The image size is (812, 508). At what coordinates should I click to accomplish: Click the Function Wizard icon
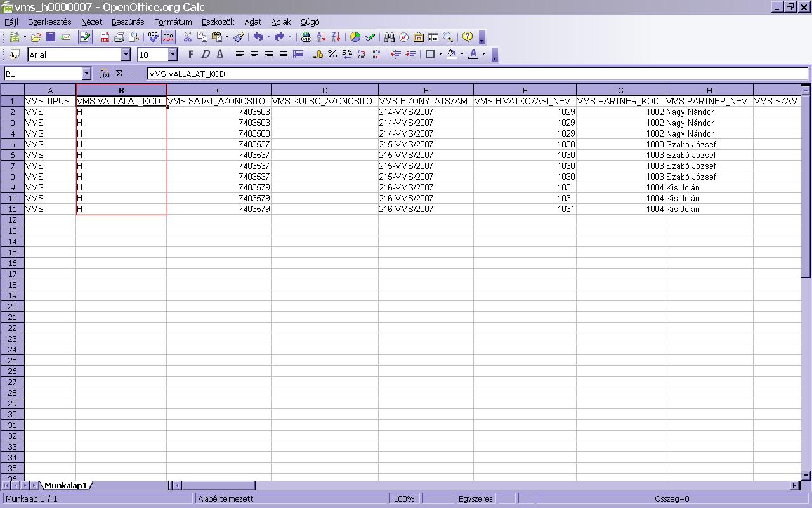105,74
